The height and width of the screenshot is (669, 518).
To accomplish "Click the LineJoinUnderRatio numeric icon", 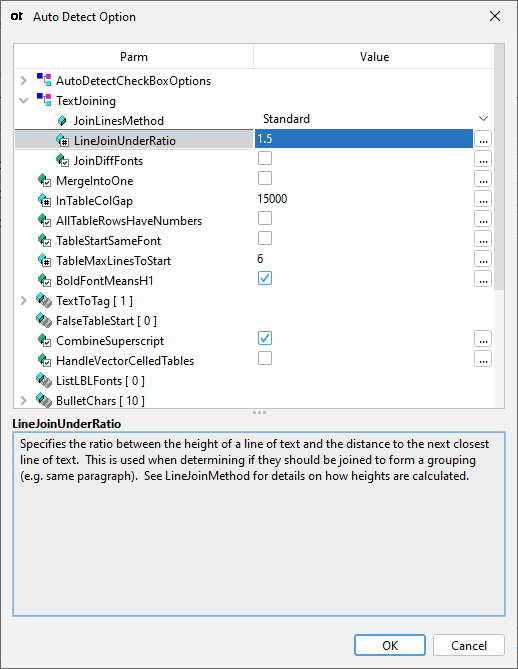I will (x=62, y=140).
